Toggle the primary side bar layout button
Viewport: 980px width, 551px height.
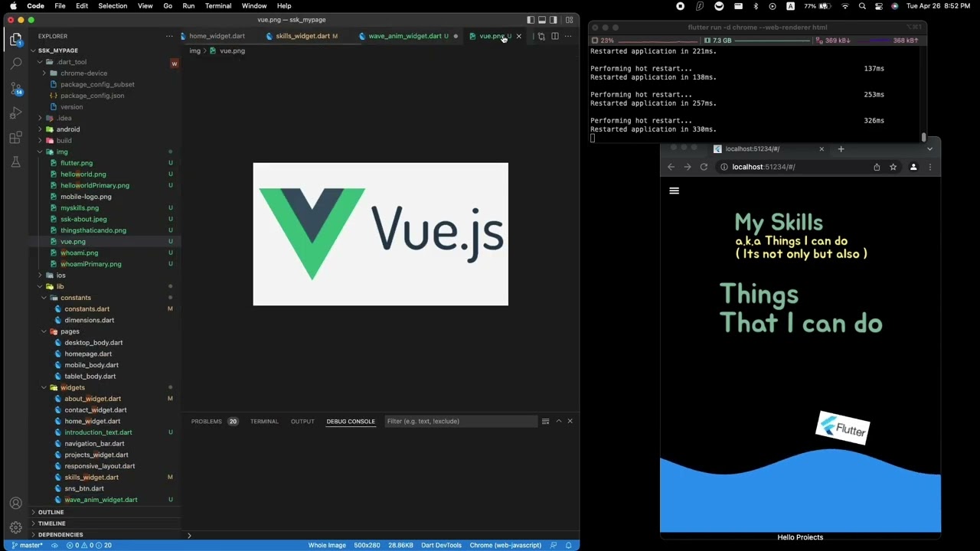pos(531,20)
